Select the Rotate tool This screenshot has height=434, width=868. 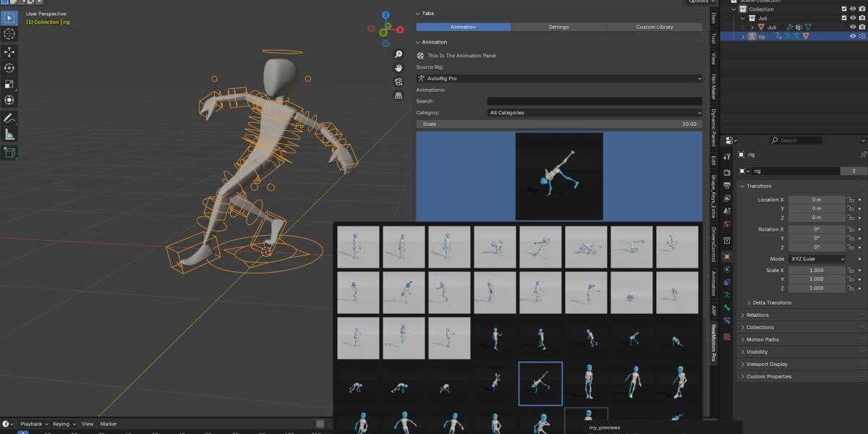point(9,67)
